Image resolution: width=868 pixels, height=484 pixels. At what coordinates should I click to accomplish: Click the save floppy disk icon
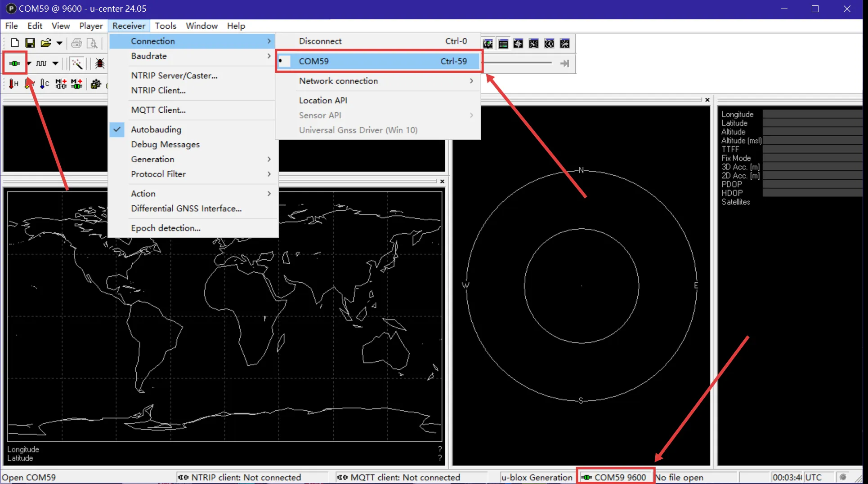click(30, 43)
